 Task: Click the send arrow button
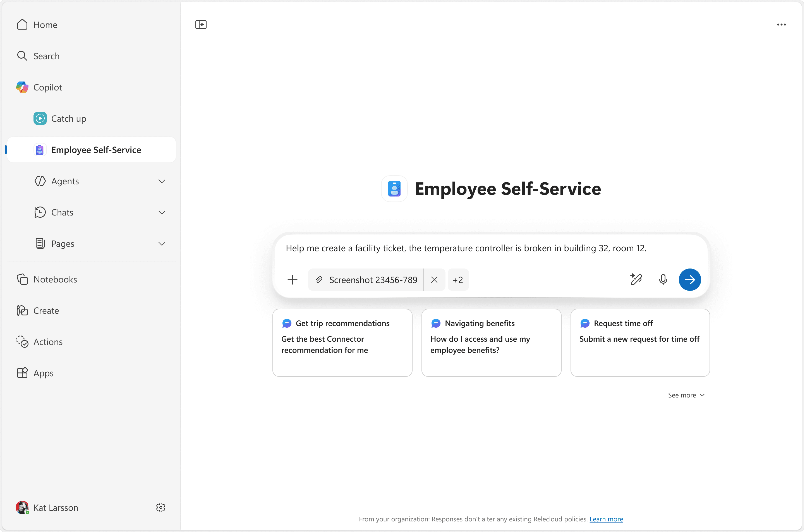tap(690, 280)
